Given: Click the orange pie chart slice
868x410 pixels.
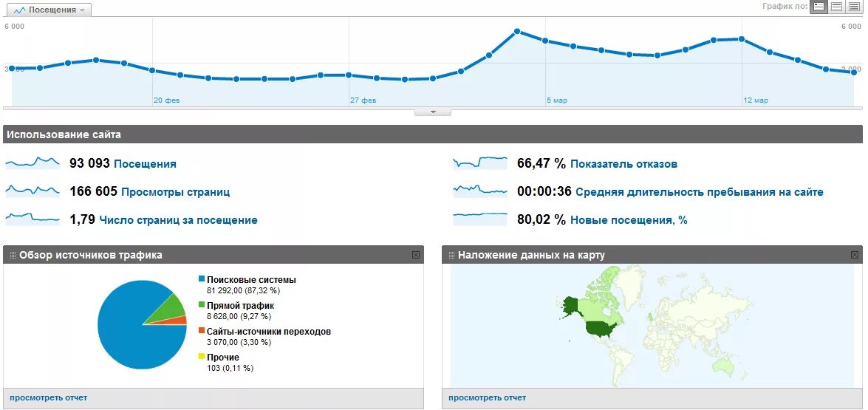Looking at the screenshot, I should [x=178, y=321].
